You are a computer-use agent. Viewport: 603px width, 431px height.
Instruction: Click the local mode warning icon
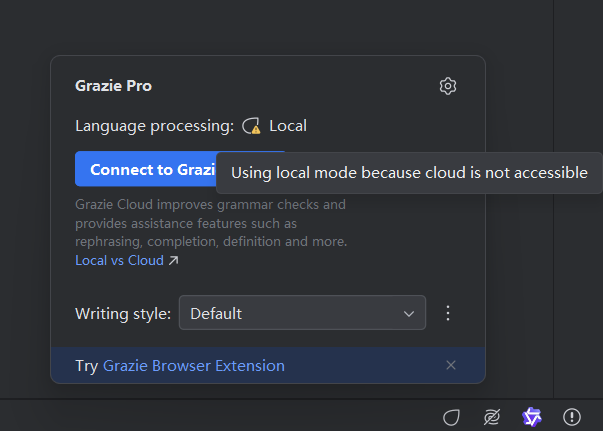coord(251,126)
